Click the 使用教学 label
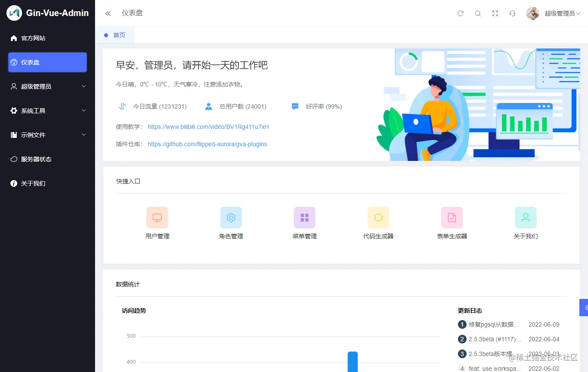The height and width of the screenshot is (372, 588). point(130,127)
